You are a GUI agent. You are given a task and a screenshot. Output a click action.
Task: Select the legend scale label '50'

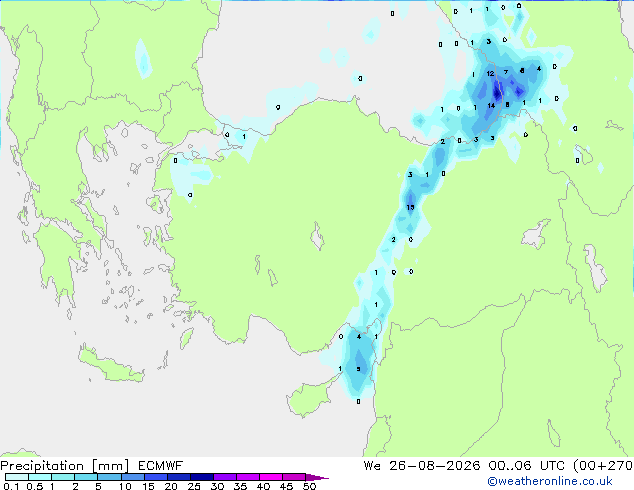click(309, 486)
